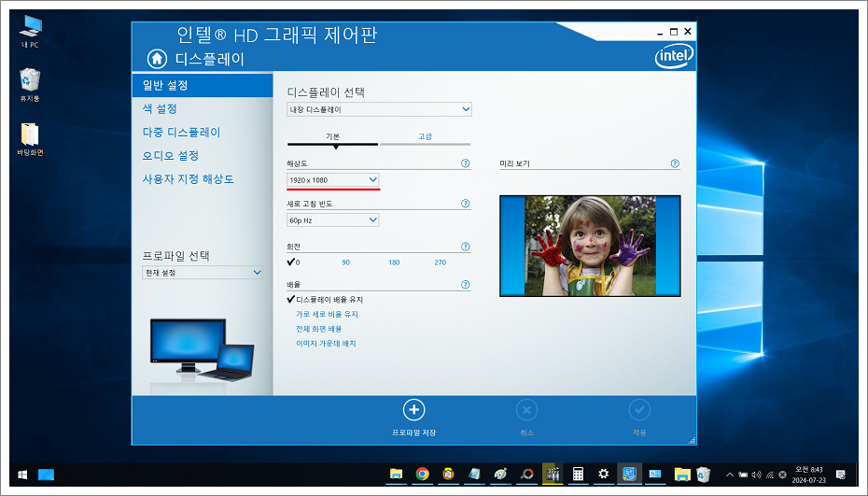
Task: Open help for 회전 section
Action: coord(465,247)
